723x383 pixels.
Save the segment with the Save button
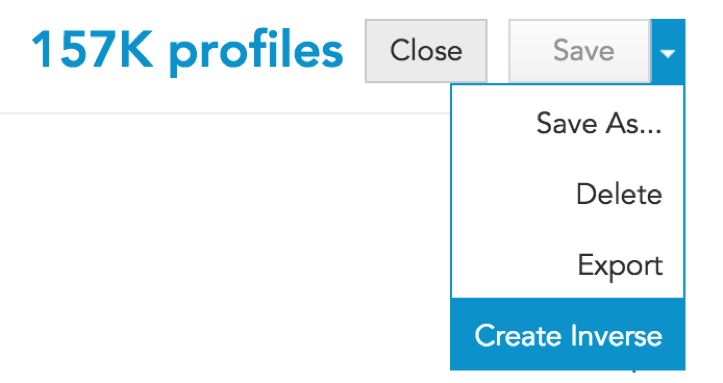[x=580, y=51]
